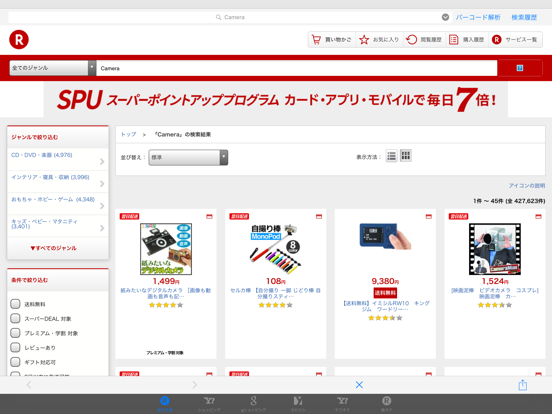Screen dimensions: 552x414
Task: Go forward with the right arrow
Action: pos(194,385)
